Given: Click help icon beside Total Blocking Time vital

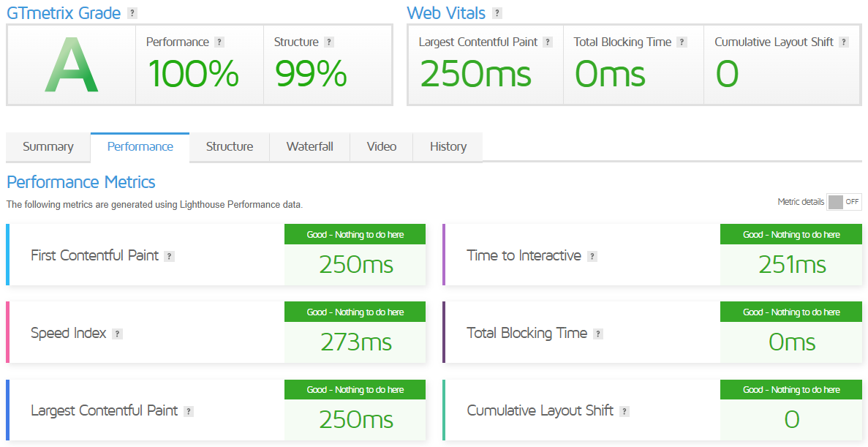Looking at the screenshot, I should coord(682,42).
